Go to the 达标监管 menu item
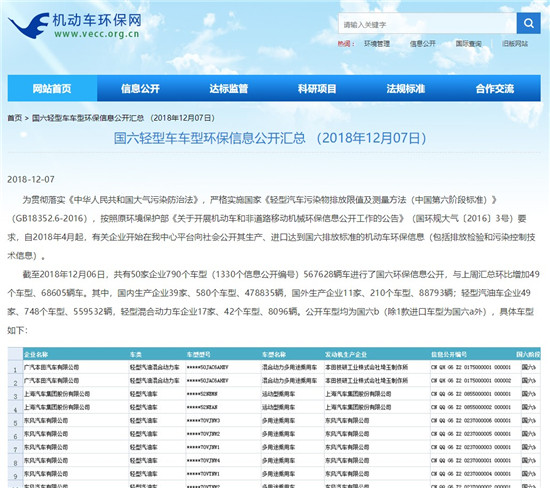Viewport: 550px width, 488px height. pyautogui.click(x=229, y=88)
